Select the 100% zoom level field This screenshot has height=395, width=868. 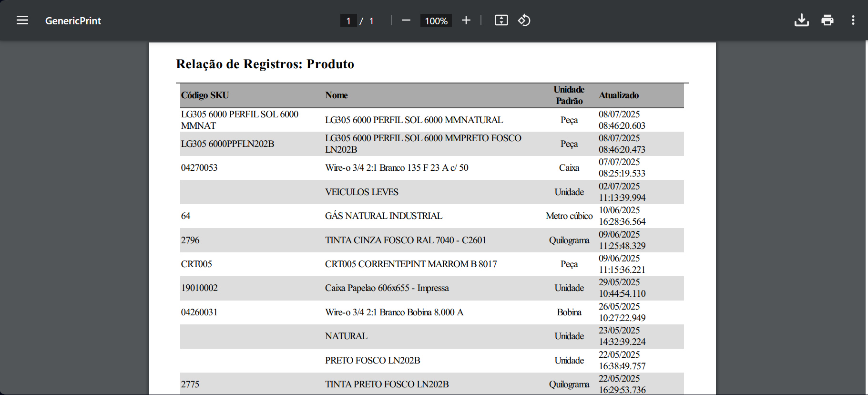click(436, 21)
